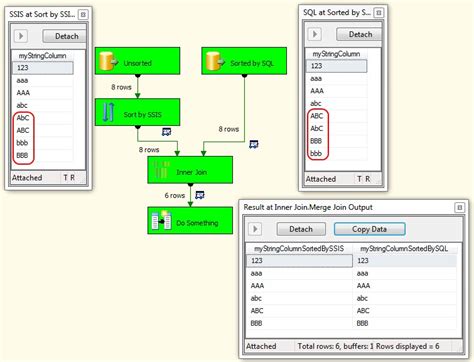
Task: Detach the Result at Inner Join viewer
Action: 301,229
